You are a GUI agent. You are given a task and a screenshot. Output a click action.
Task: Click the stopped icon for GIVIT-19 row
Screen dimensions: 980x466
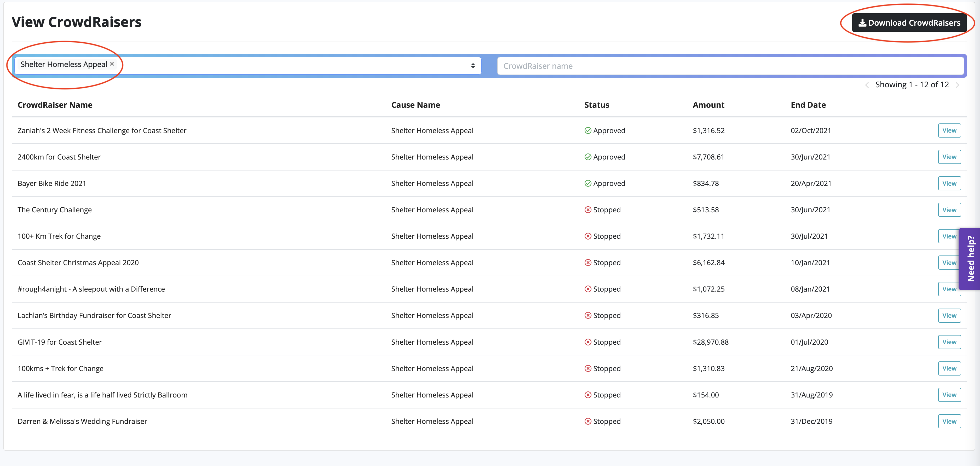point(588,342)
